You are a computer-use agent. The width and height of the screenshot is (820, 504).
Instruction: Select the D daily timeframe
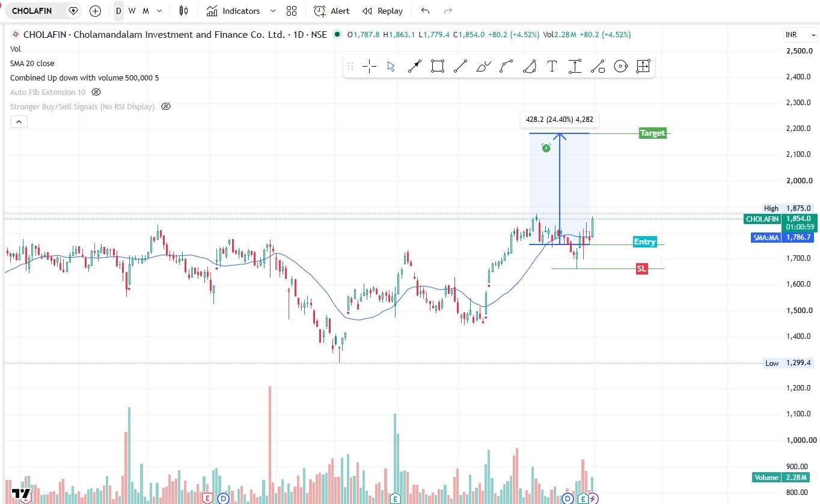[x=118, y=11]
